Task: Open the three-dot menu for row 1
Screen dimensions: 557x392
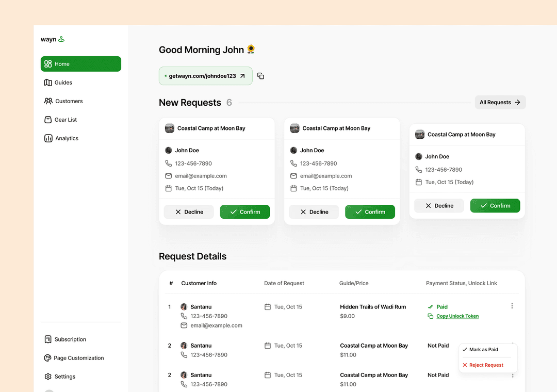Action: pyautogui.click(x=512, y=306)
